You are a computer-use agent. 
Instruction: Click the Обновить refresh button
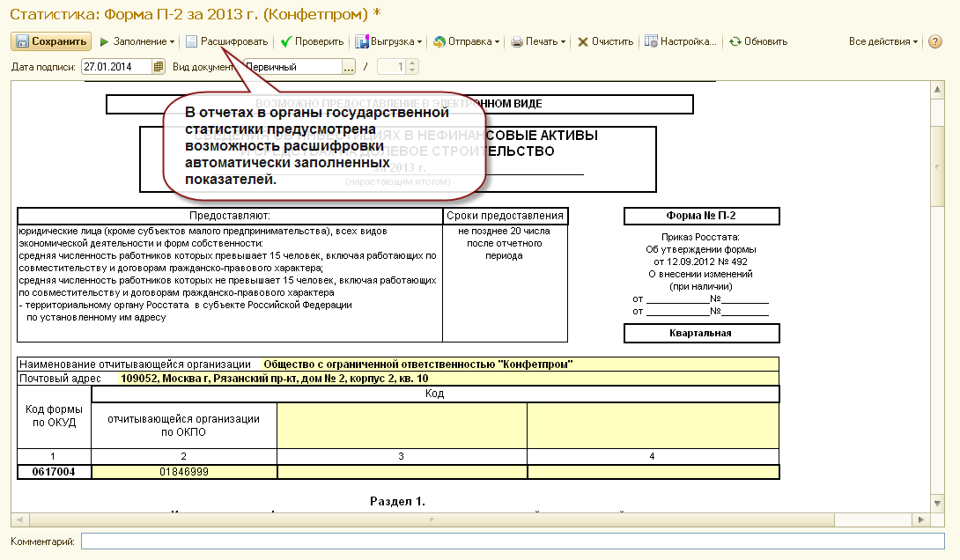tap(758, 41)
